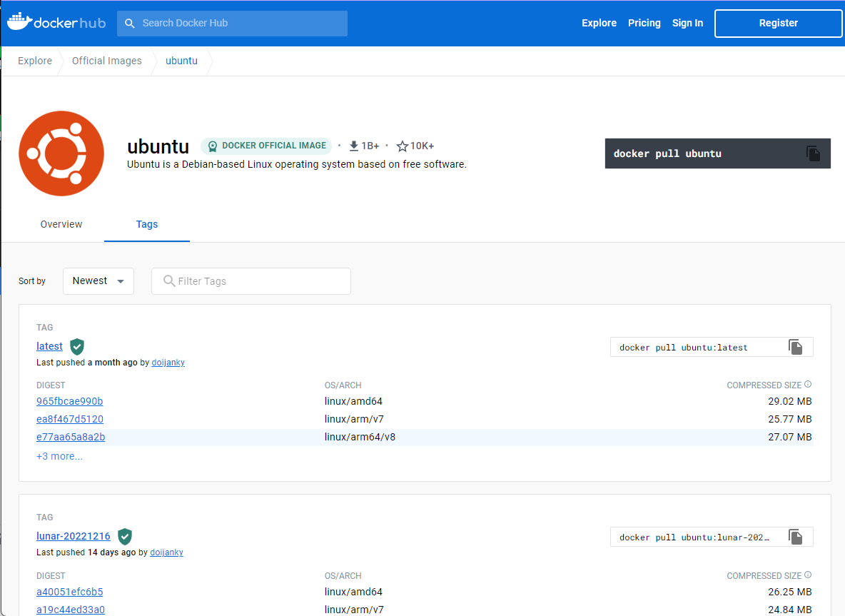
Task: Click the 27.07 MB size value
Action: (789, 437)
